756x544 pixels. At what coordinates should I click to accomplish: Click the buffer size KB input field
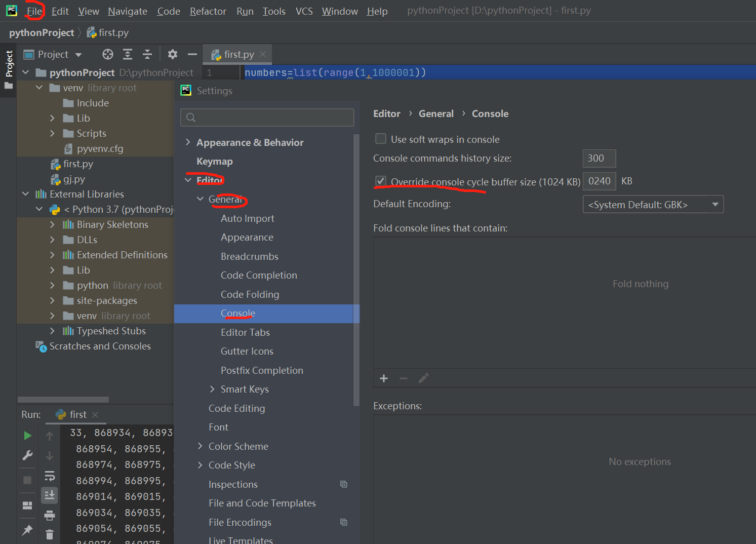599,181
